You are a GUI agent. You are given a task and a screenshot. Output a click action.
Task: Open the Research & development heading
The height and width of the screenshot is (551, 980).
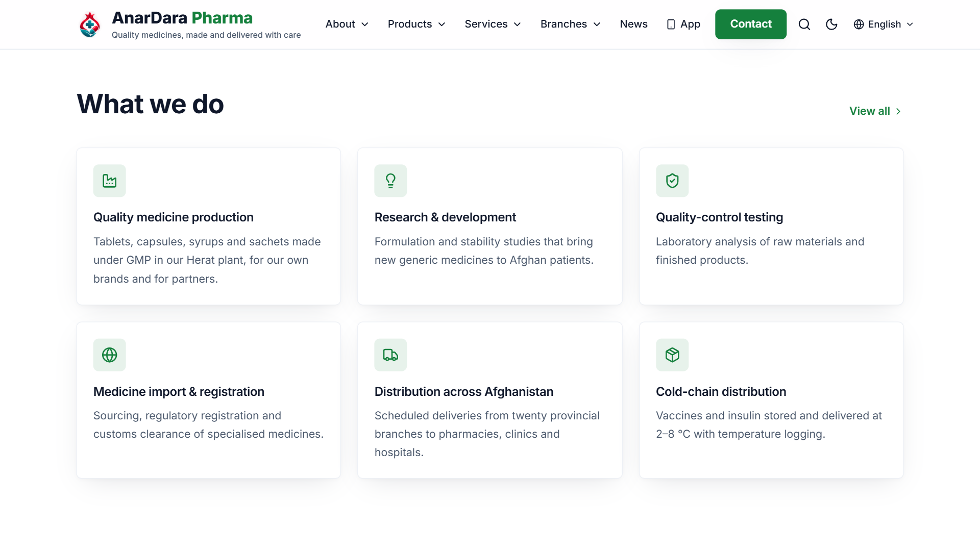coord(445,217)
